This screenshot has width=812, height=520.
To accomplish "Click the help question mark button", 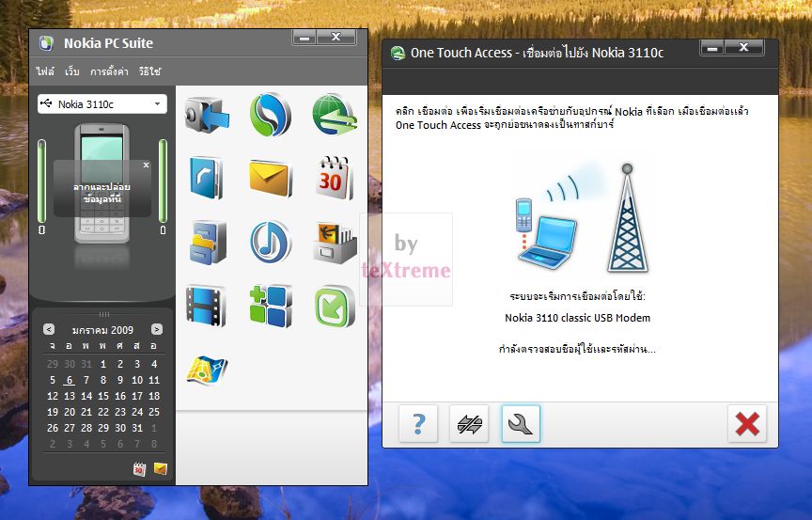I will pos(418,424).
